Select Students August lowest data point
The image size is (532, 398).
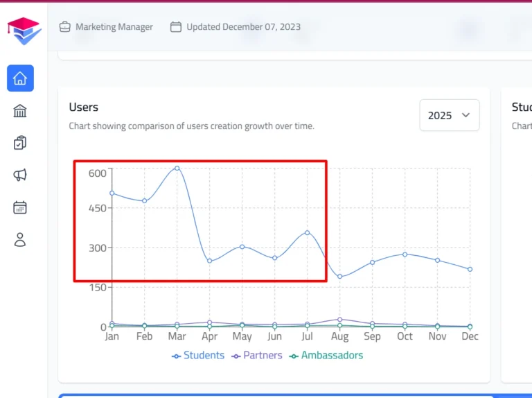click(339, 277)
